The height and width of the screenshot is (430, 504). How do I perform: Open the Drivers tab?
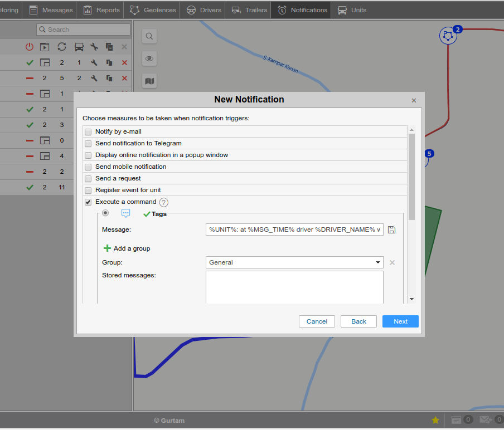204,10
